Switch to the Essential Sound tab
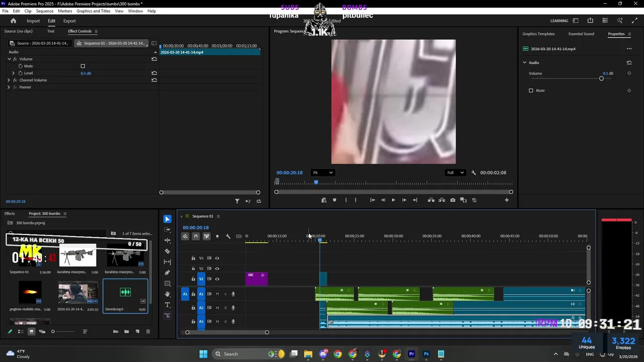This screenshot has height=362, width=644. click(581, 34)
